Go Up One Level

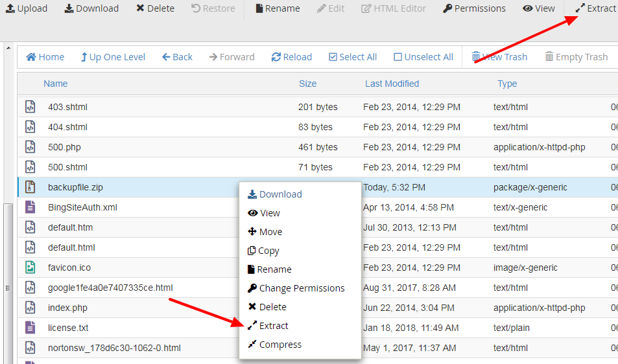point(112,57)
